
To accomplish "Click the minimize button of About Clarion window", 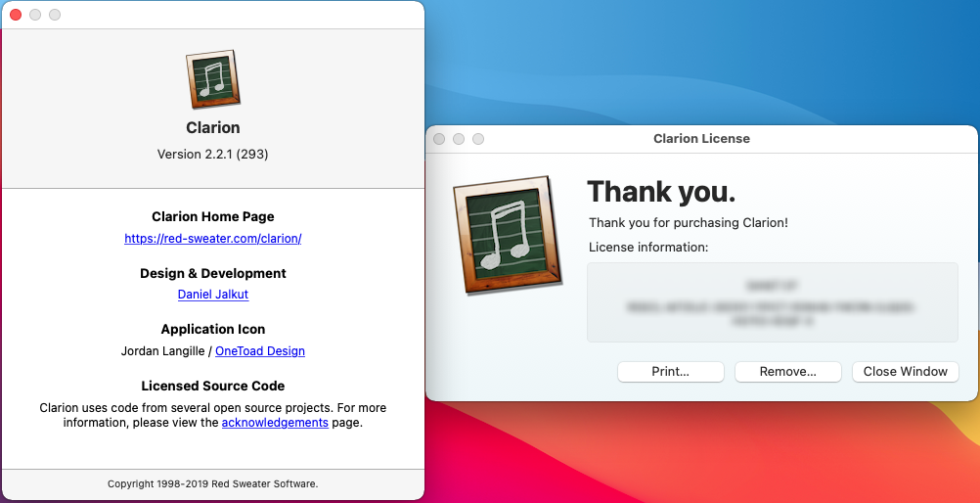I will [35, 15].
